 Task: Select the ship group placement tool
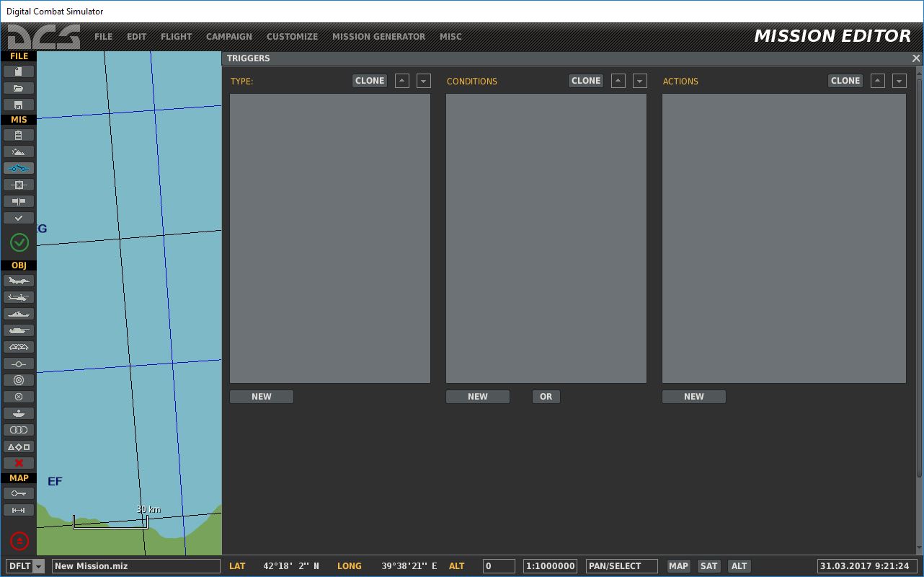click(x=19, y=313)
